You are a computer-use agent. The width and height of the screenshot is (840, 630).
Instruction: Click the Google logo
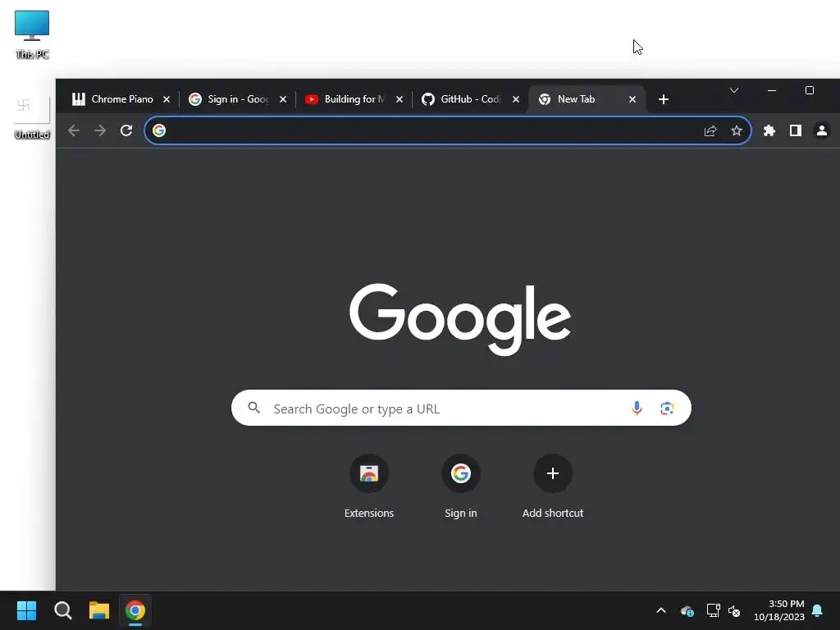tap(460, 319)
